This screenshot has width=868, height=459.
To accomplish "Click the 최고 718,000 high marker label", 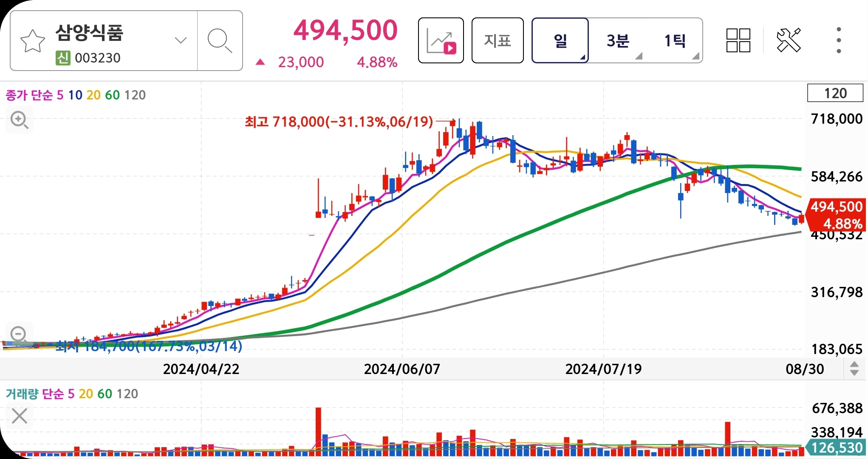I will click(339, 122).
